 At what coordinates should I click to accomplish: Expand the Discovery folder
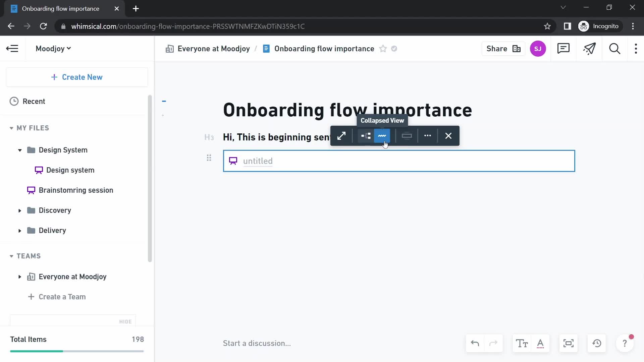(x=19, y=210)
